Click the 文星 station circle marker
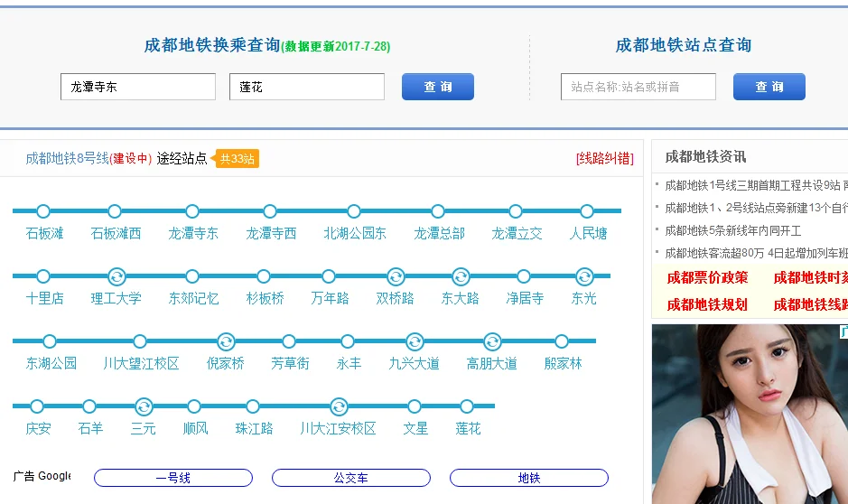The width and height of the screenshot is (848, 504). point(415,406)
